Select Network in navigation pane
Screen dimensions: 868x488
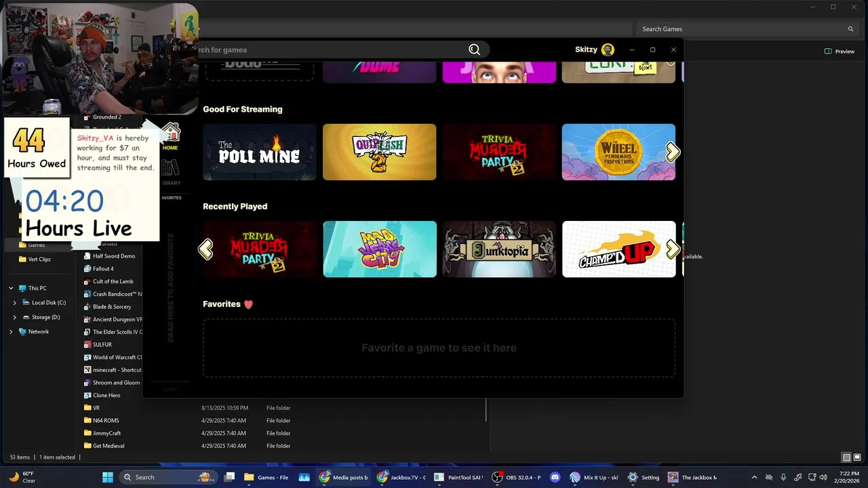coord(34,331)
